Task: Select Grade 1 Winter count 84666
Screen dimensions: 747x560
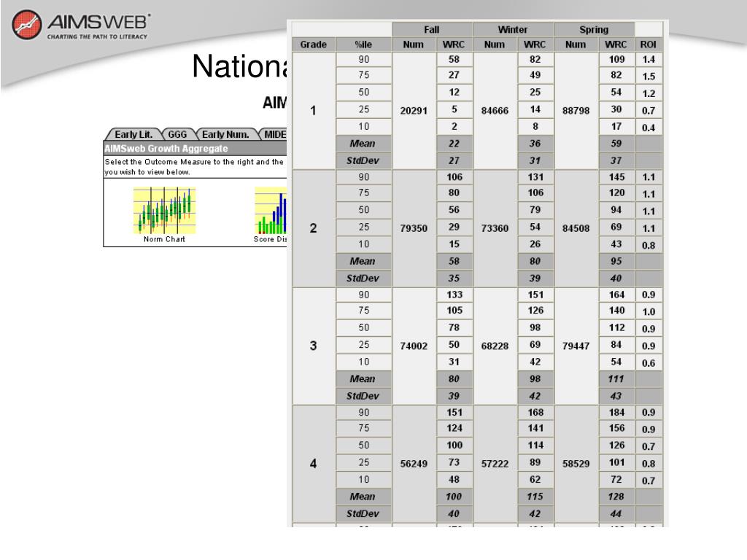Action: (495, 111)
